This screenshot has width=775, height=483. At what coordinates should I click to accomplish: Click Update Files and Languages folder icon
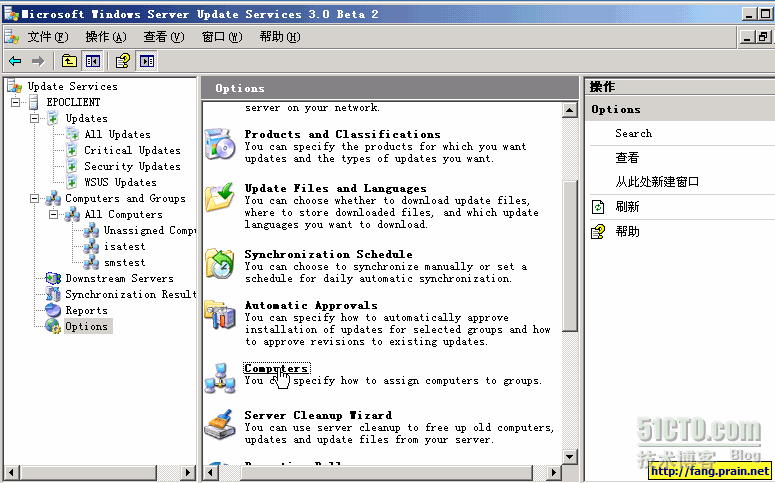point(220,197)
